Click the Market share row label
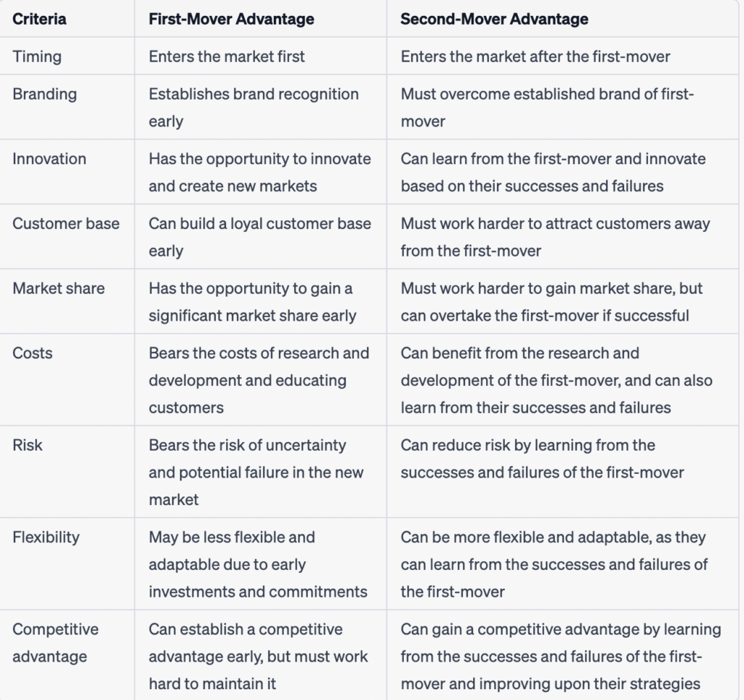This screenshot has height=700, width=744. pos(58,288)
